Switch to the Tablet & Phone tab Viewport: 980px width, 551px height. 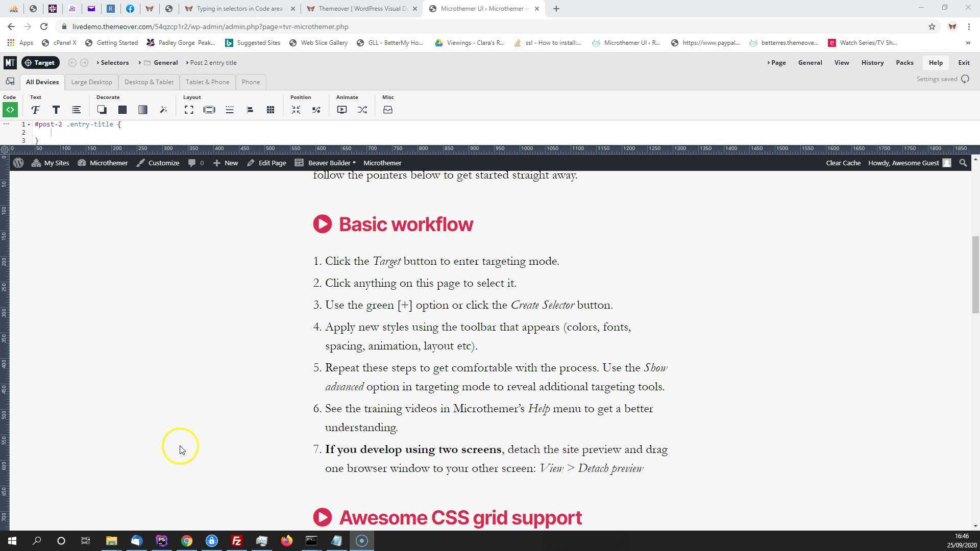click(207, 82)
